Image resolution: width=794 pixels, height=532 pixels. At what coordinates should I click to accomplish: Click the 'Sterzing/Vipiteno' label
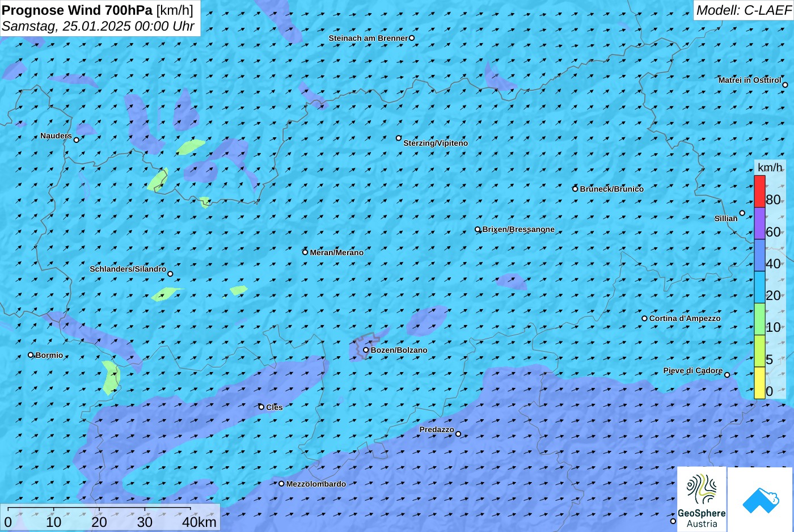[x=436, y=143]
